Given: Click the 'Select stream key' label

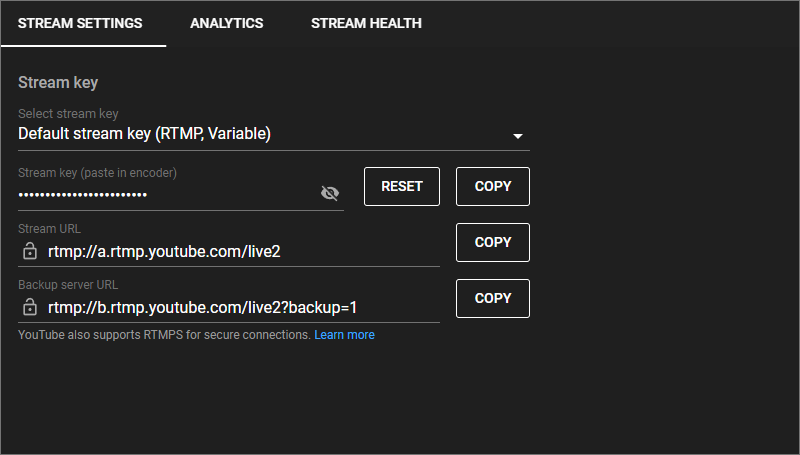Looking at the screenshot, I should point(68,114).
